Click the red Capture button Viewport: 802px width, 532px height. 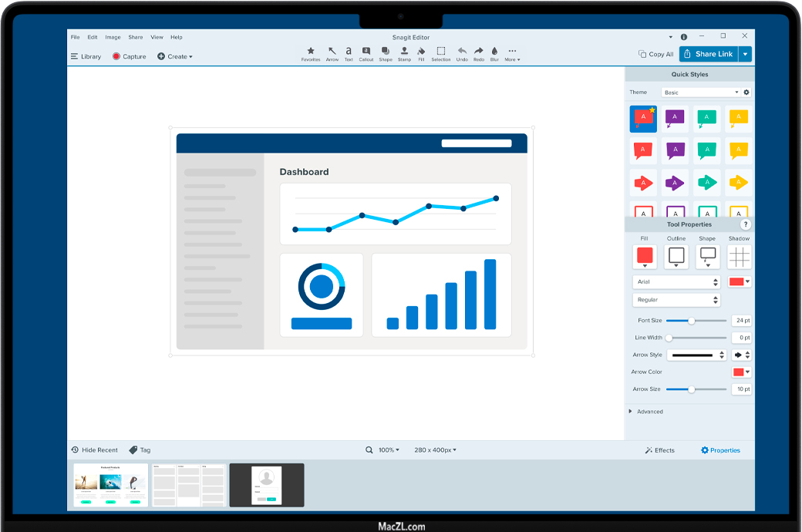click(130, 56)
